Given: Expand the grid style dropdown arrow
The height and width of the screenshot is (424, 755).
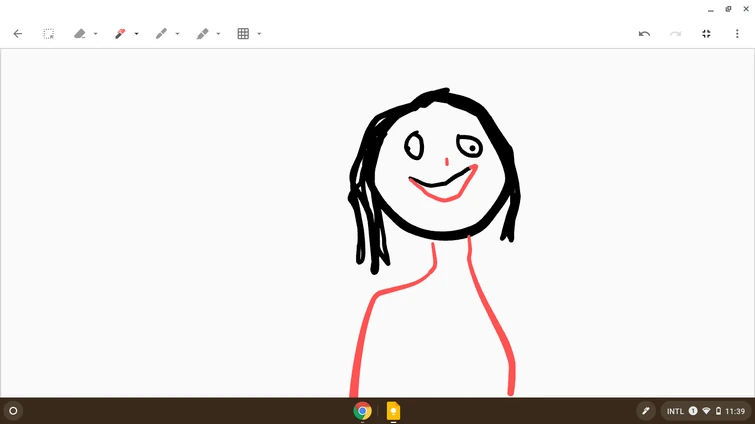Looking at the screenshot, I should (x=260, y=34).
